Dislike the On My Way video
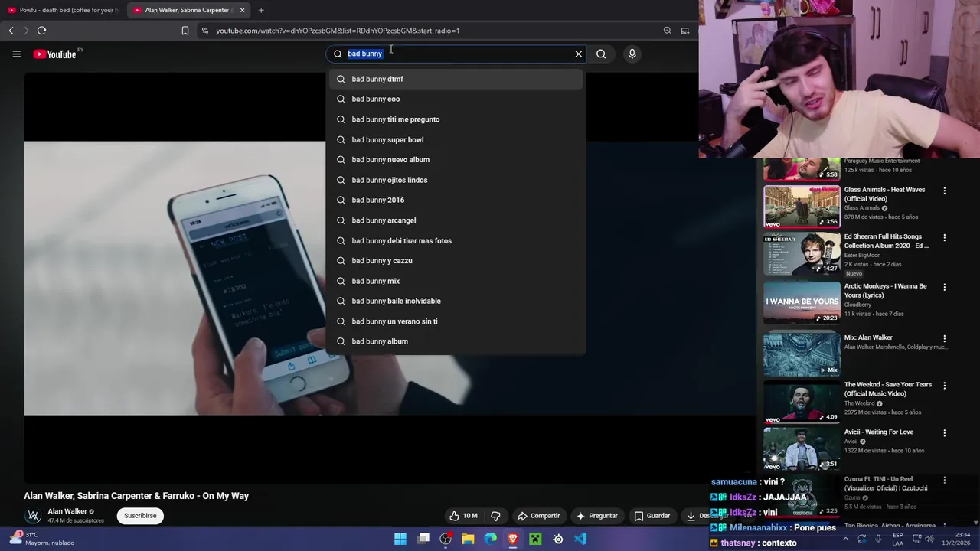 tap(495, 516)
